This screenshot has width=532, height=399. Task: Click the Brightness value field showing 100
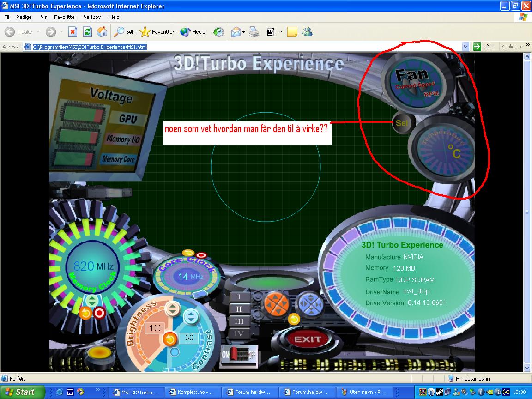click(x=155, y=328)
